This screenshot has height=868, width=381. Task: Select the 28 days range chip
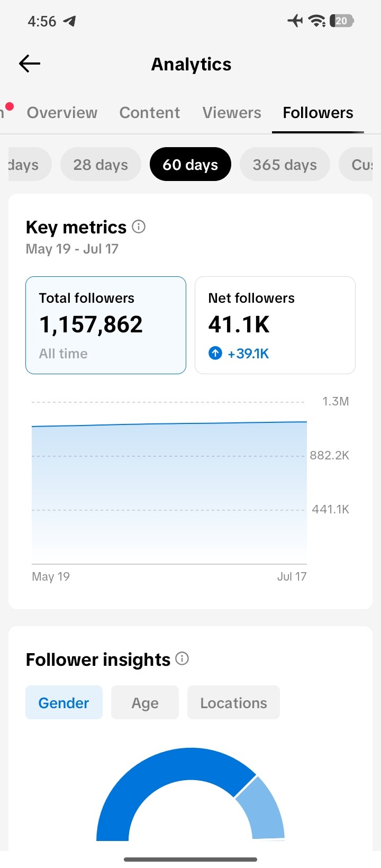(101, 165)
